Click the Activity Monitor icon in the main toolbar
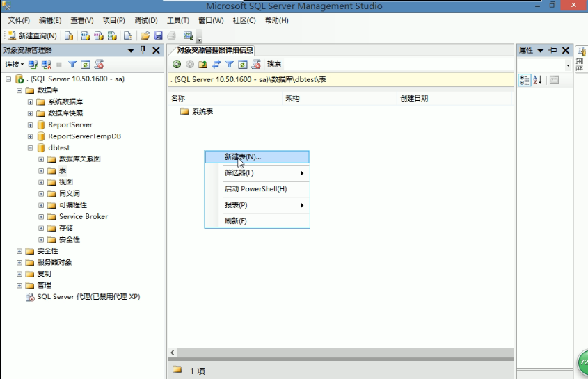The height and width of the screenshot is (379, 588). pyautogui.click(x=188, y=35)
